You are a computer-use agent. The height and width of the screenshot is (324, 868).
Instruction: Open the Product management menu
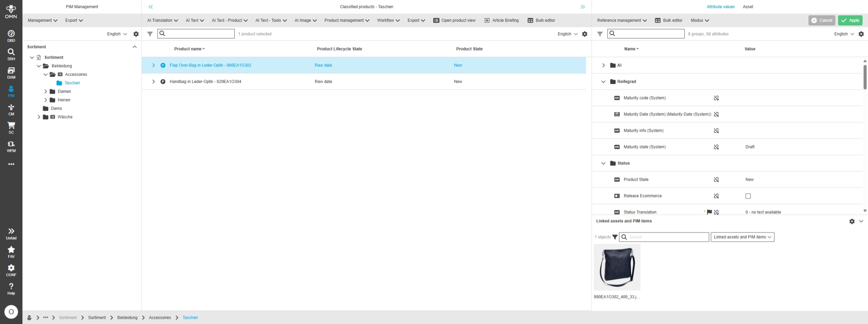pos(347,20)
